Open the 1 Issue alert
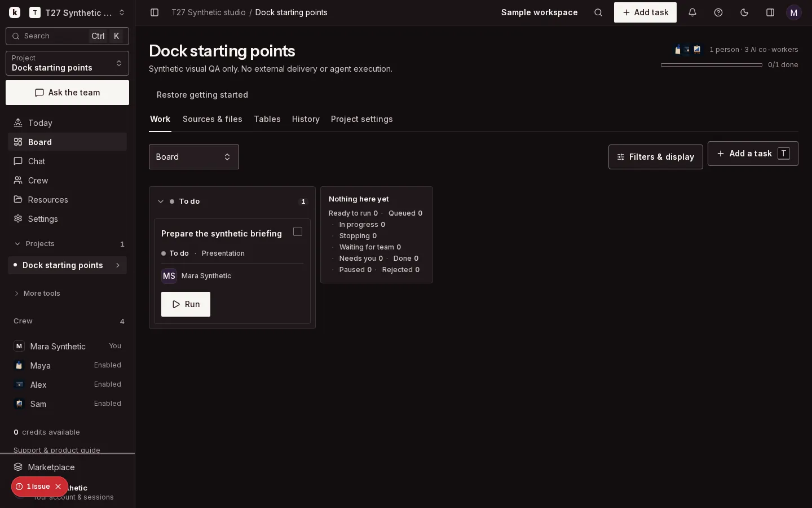This screenshot has width=812, height=508. pyautogui.click(x=33, y=487)
